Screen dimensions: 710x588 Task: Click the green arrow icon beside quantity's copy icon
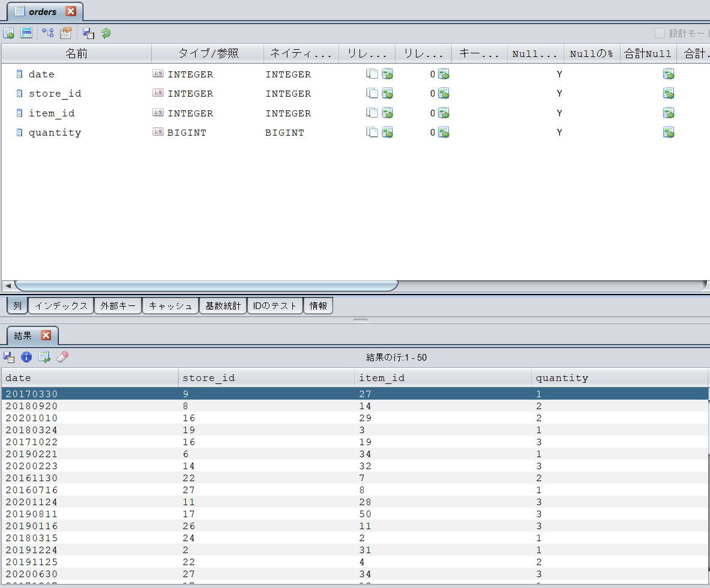[388, 132]
